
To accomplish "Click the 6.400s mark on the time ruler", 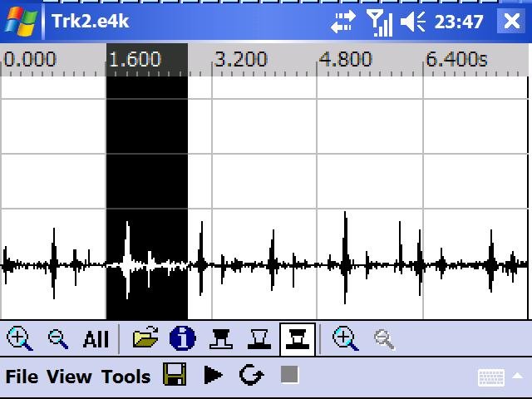I will [456, 59].
